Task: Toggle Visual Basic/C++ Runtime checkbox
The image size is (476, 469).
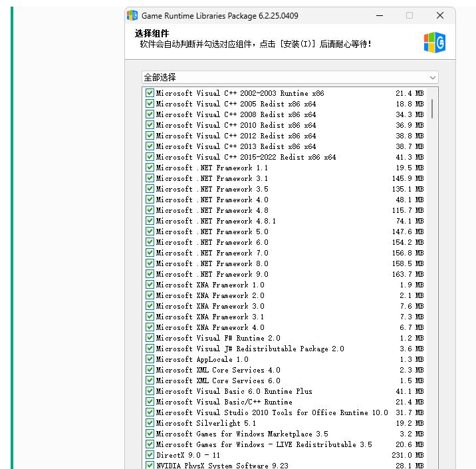Action: (x=150, y=401)
